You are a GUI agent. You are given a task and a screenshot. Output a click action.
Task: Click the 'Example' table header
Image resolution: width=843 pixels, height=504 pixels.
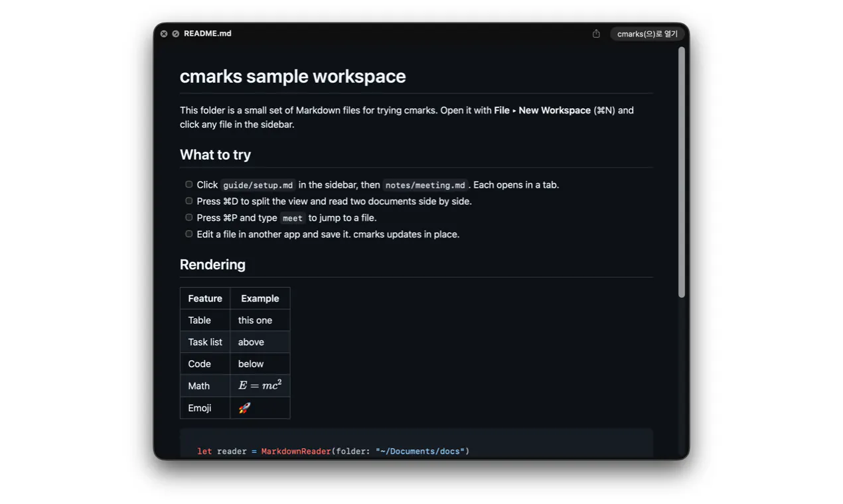click(x=260, y=298)
